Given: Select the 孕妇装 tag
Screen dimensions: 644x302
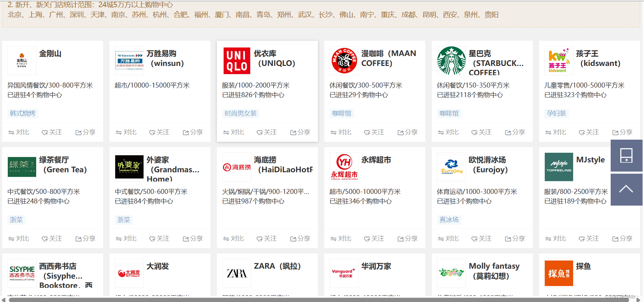Looking at the screenshot, I should click(x=556, y=113).
